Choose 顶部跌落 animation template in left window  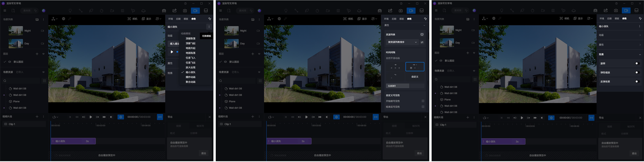[x=191, y=39]
